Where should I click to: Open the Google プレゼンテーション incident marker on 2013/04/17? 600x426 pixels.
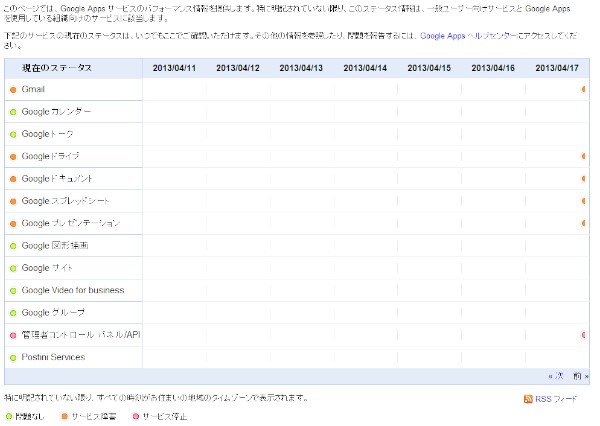coord(584,223)
